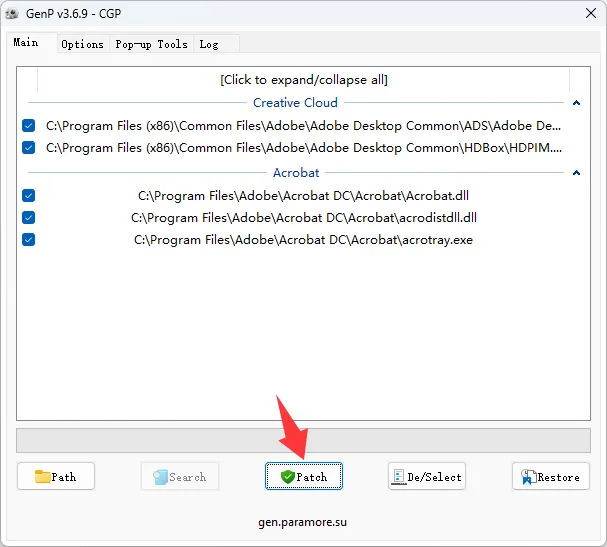Click the Restore button
Image resolution: width=607 pixels, height=547 pixels.
551,476
